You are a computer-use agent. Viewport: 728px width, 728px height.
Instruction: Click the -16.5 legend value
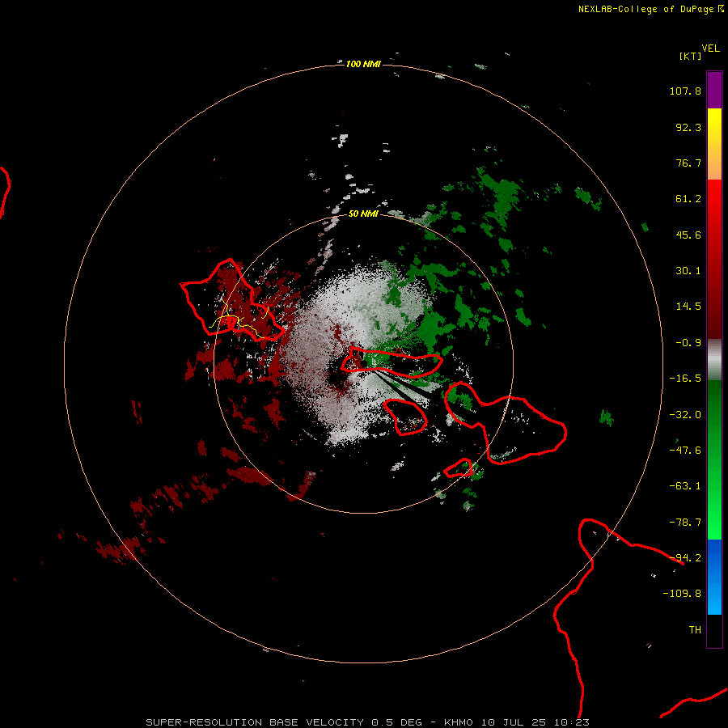(685, 379)
